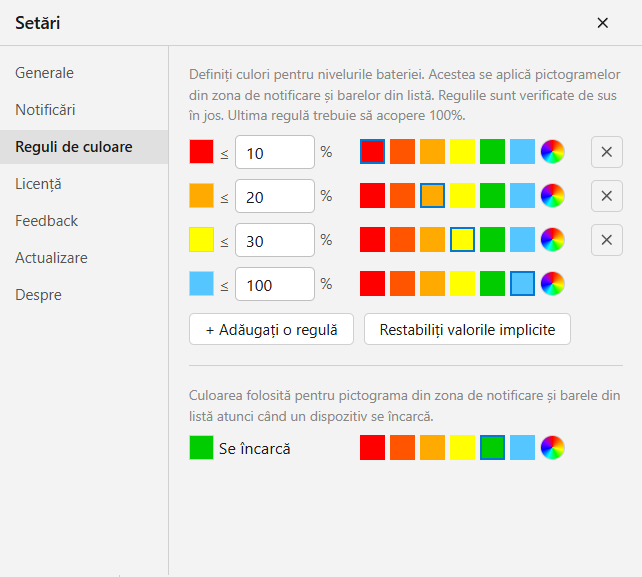The width and height of the screenshot is (642, 577).
Task: Click the Se încarcă label
Action: coord(255,448)
